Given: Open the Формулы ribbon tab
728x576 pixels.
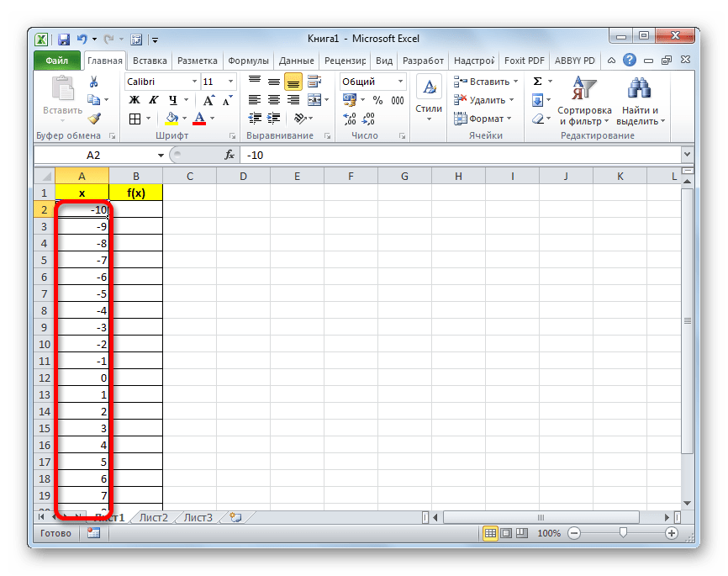Looking at the screenshot, I should point(249,61).
